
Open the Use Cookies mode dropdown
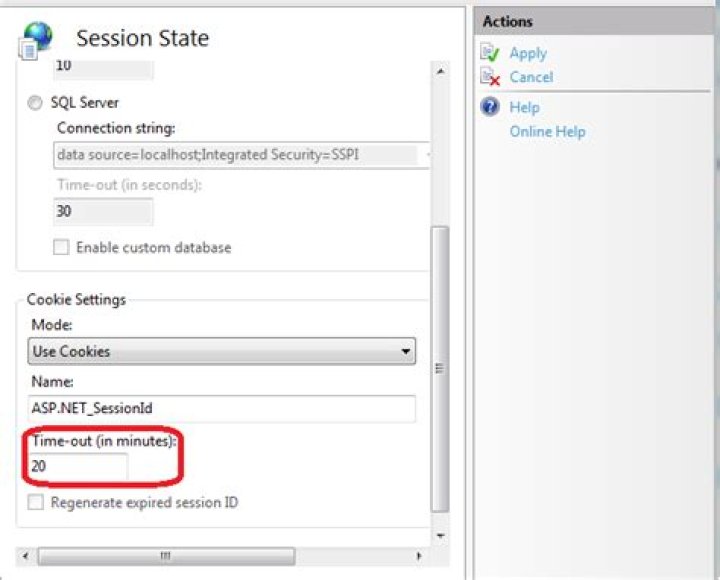[222, 351]
